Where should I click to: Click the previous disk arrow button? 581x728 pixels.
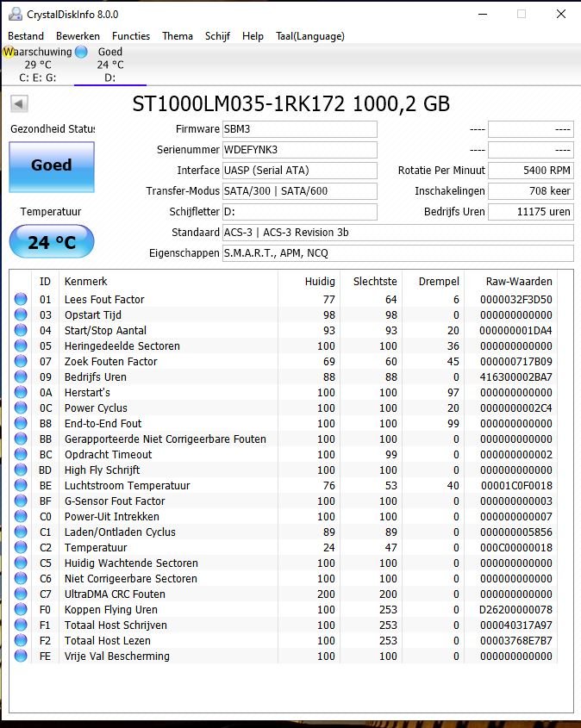point(19,103)
